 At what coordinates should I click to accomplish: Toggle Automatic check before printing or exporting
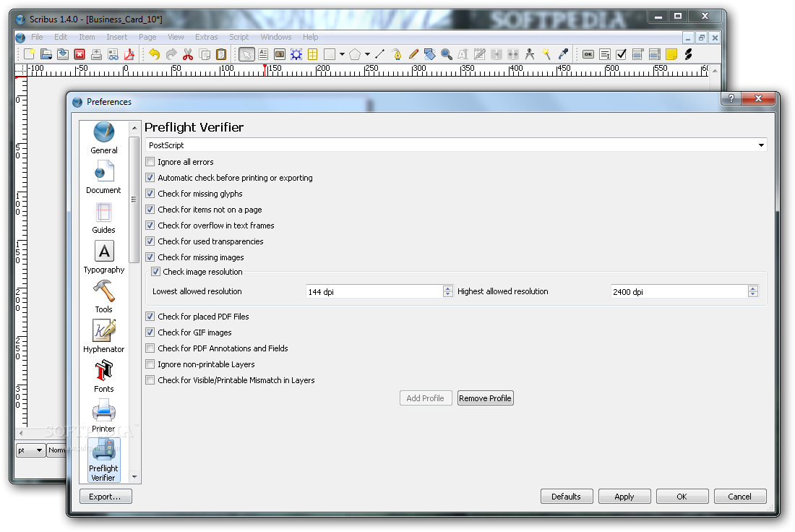click(x=150, y=178)
